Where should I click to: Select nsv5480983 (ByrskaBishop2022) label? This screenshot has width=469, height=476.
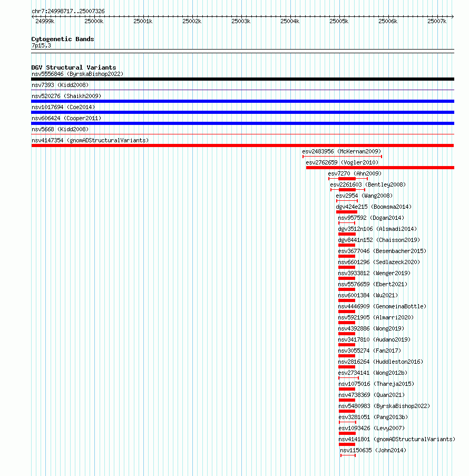(384, 406)
